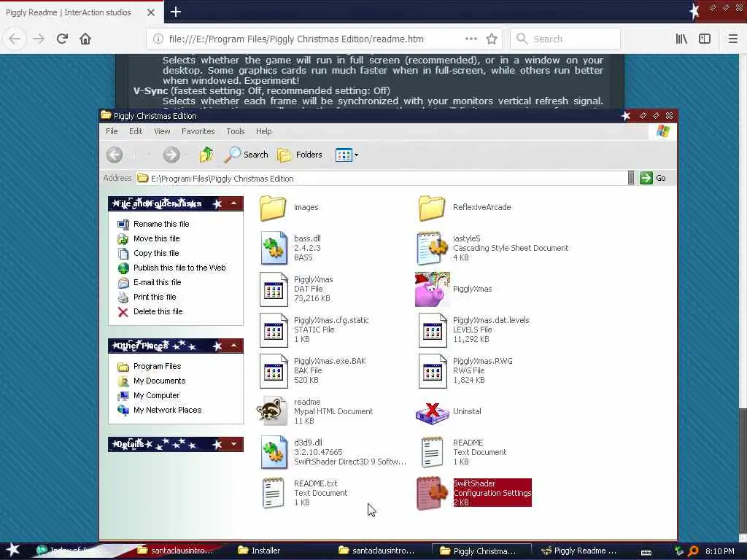Select the d3d9.dll file icon
The width and height of the screenshot is (747, 560).
274,452
